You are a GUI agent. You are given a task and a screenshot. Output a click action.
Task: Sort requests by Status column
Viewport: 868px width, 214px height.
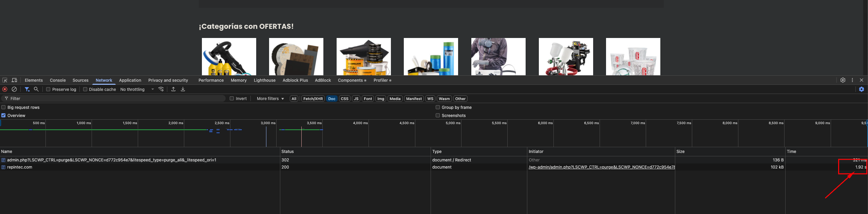click(x=355, y=152)
